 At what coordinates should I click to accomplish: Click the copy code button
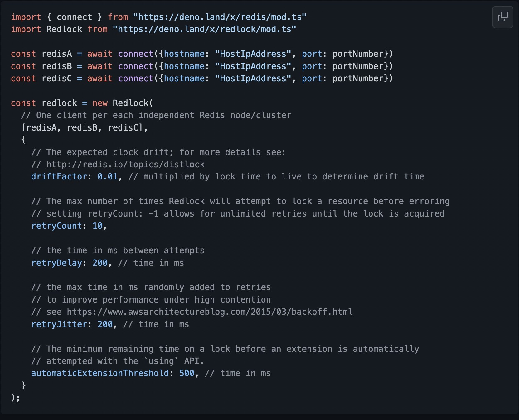[x=502, y=17]
